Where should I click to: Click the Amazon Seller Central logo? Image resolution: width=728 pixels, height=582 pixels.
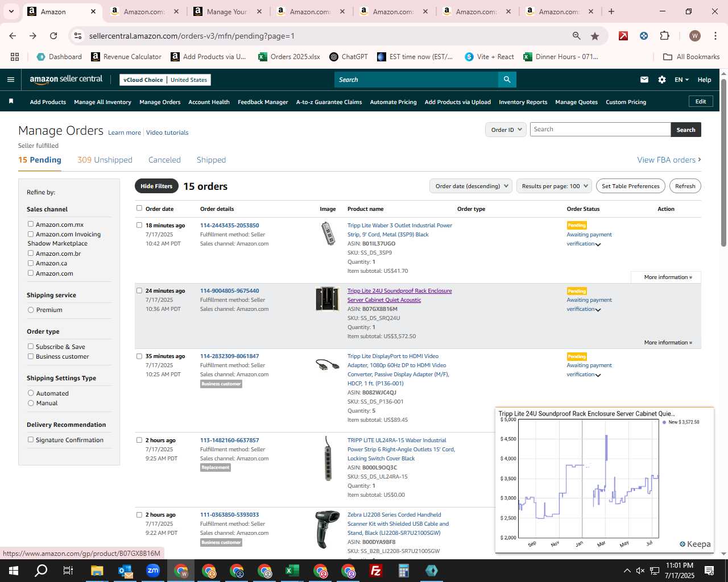tap(66, 80)
